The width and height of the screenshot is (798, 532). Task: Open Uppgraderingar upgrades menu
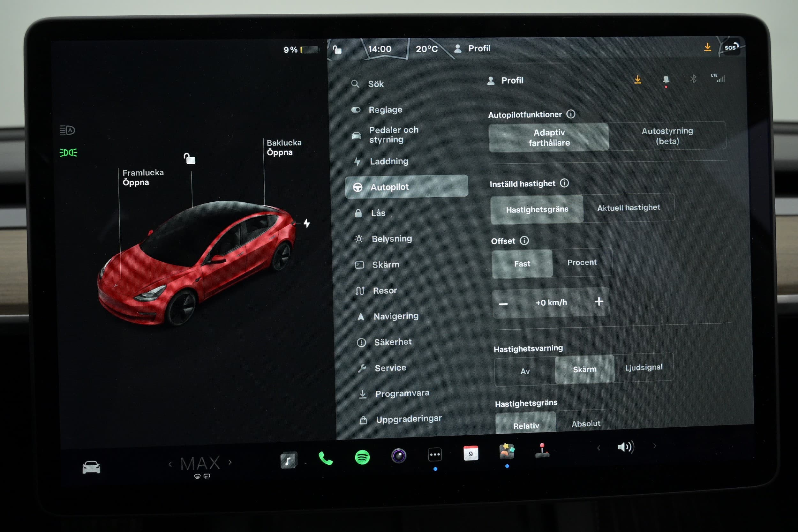click(x=401, y=419)
